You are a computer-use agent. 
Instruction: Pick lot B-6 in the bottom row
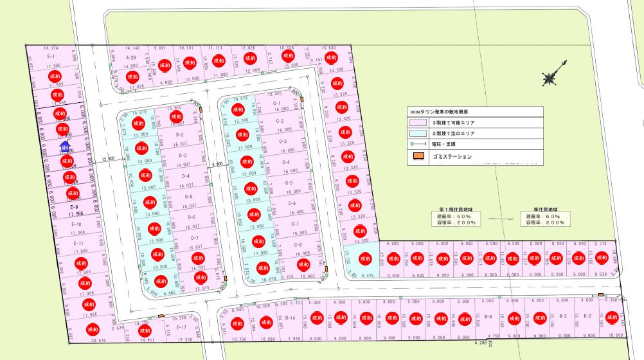click(x=488, y=317)
